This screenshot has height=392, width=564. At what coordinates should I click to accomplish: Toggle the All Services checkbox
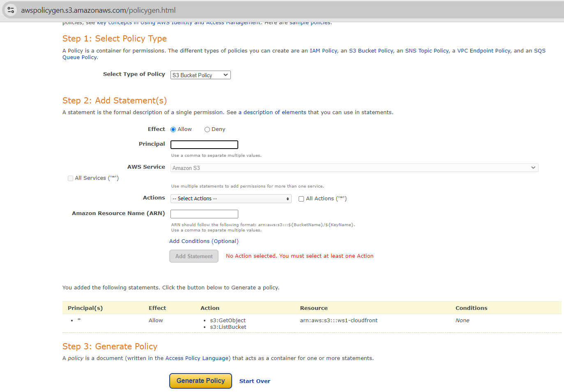click(x=71, y=179)
